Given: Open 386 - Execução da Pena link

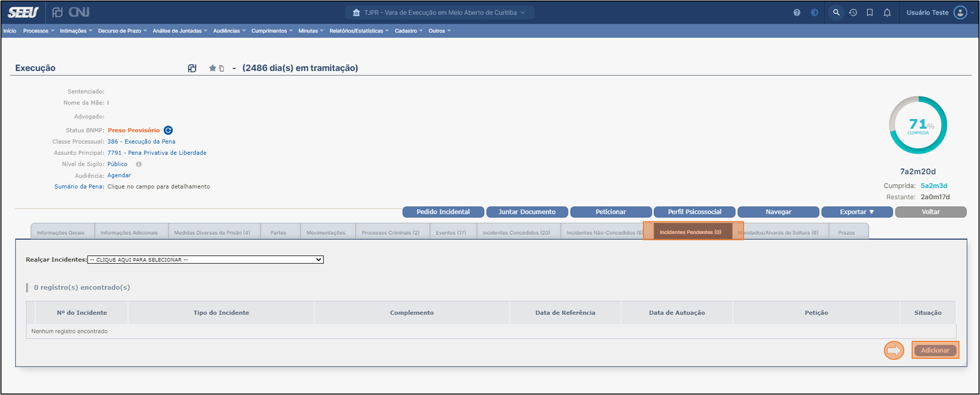Looking at the screenshot, I should pyautogui.click(x=141, y=142).
